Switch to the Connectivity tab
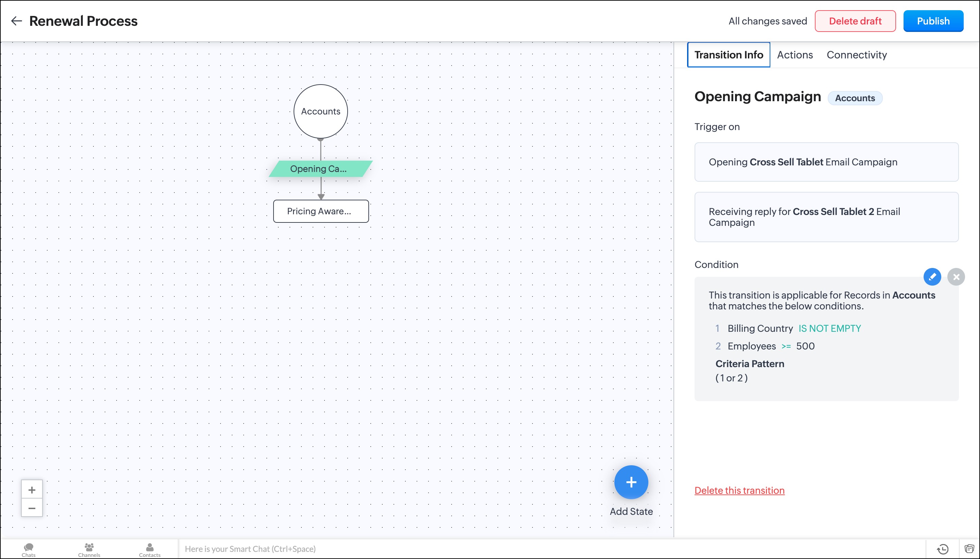The height and width of the screenshot is (559, 980). (856, 55)
